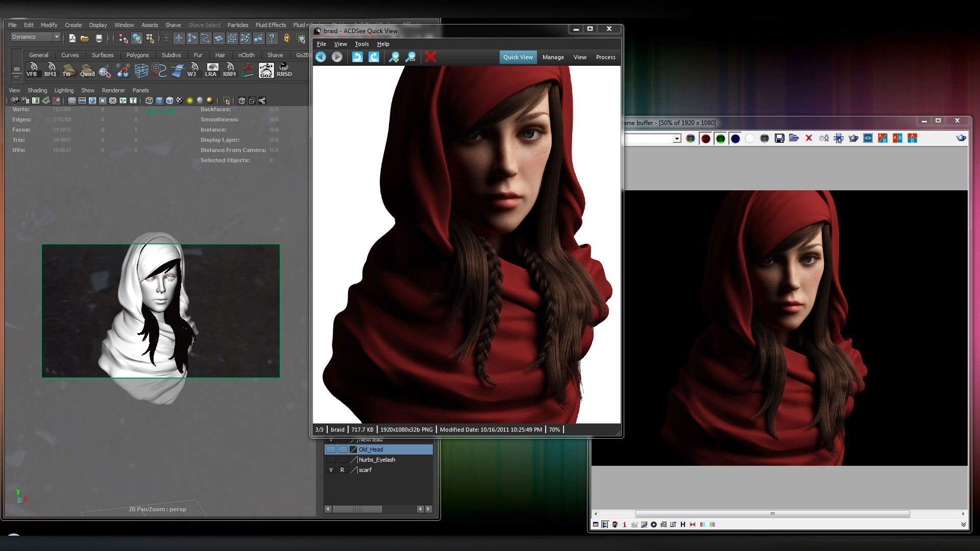980x551 pixels.
Task: Zoom out using the ACDSee magnifier minus icon
Action: point(410,57)
